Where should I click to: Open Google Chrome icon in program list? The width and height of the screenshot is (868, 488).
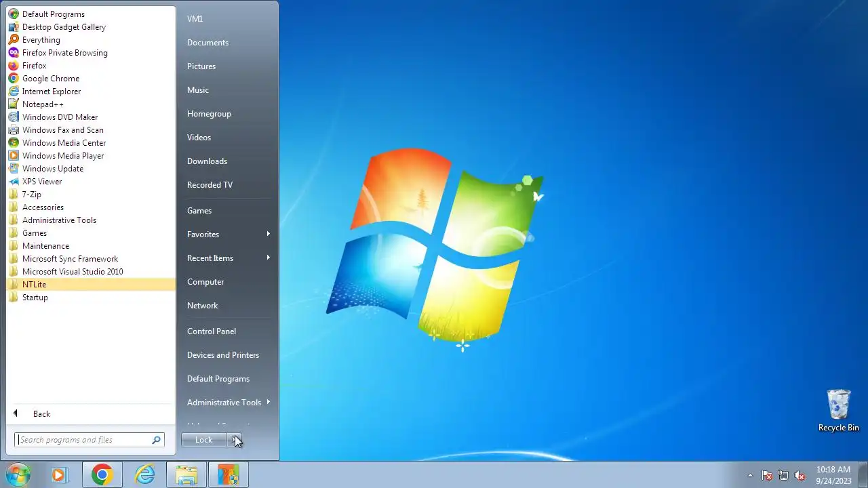coord(14,79)
